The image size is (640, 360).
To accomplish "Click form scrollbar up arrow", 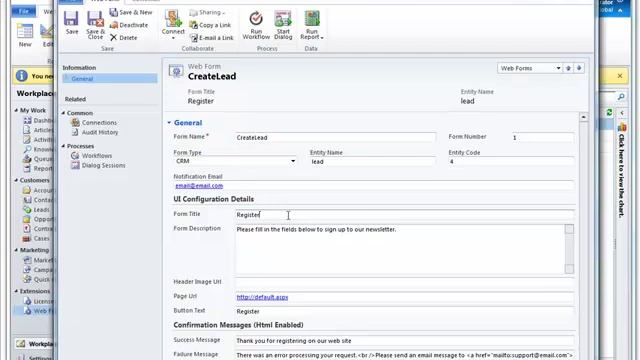I will (584, 117).
